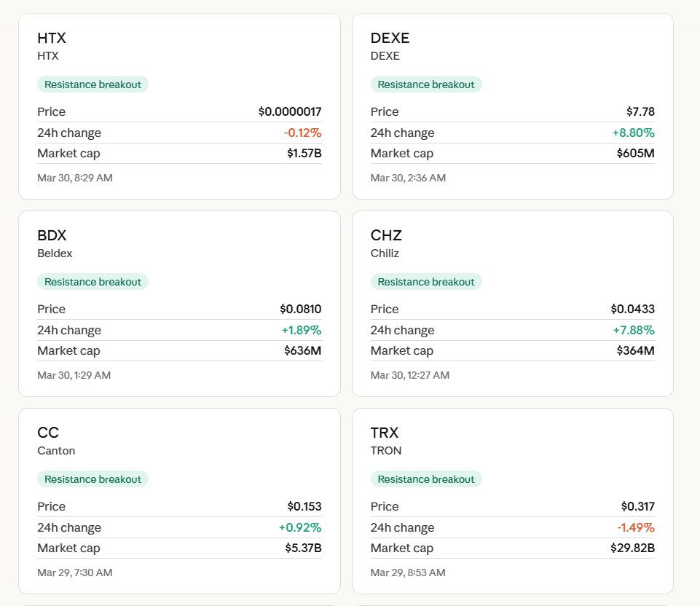Open the TRX ticker heading

385,433
